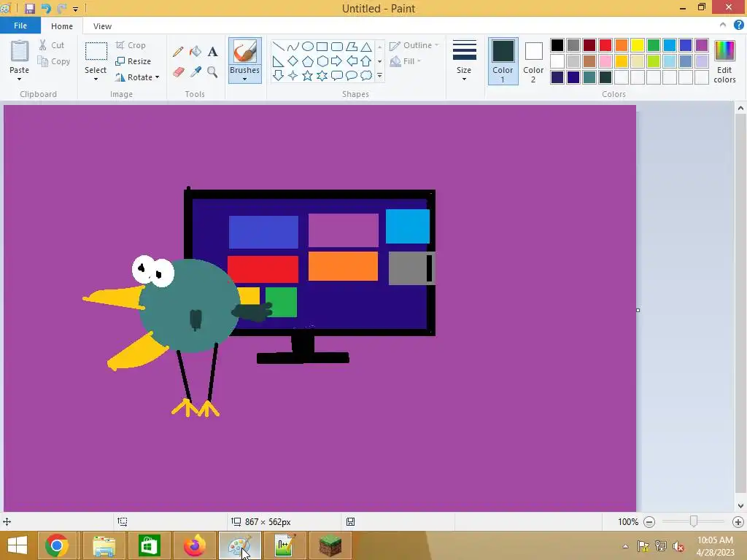The image size is (747, 560).
Task: Select the Text tool
Action: pos(212,52)
